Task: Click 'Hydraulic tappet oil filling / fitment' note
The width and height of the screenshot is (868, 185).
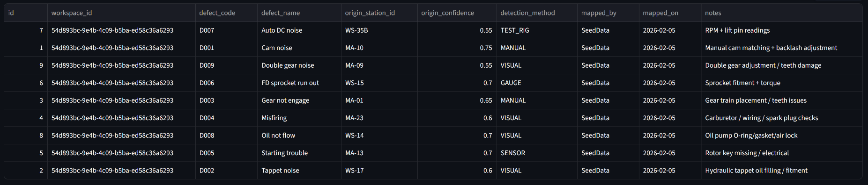Action: click(x=782, y=171)
